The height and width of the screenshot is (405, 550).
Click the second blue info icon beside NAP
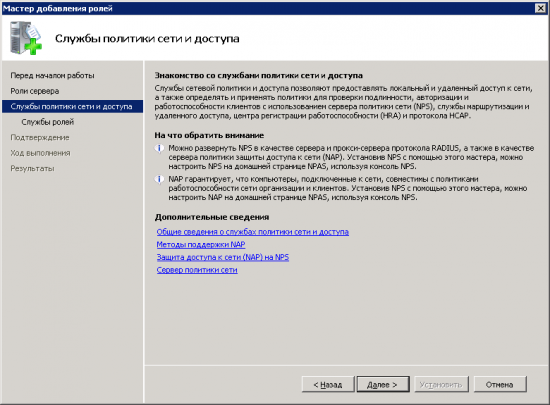pyautogui.click(x=159, y=180)
